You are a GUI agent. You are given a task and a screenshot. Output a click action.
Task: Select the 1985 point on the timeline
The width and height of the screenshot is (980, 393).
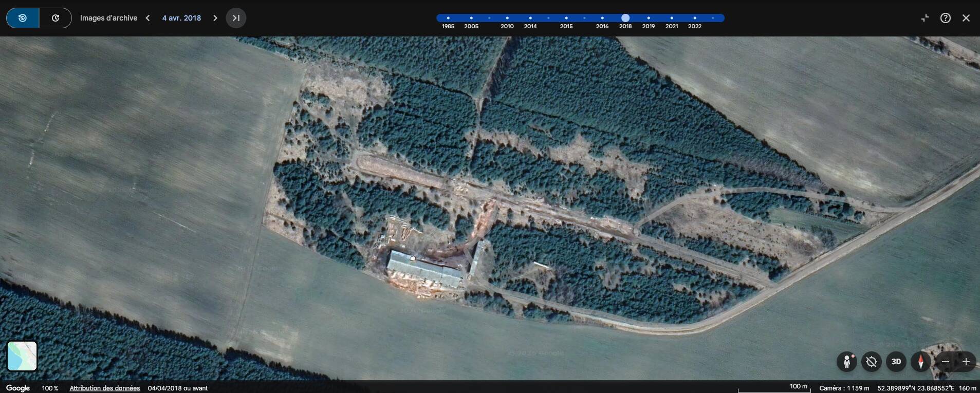(448, 18)
